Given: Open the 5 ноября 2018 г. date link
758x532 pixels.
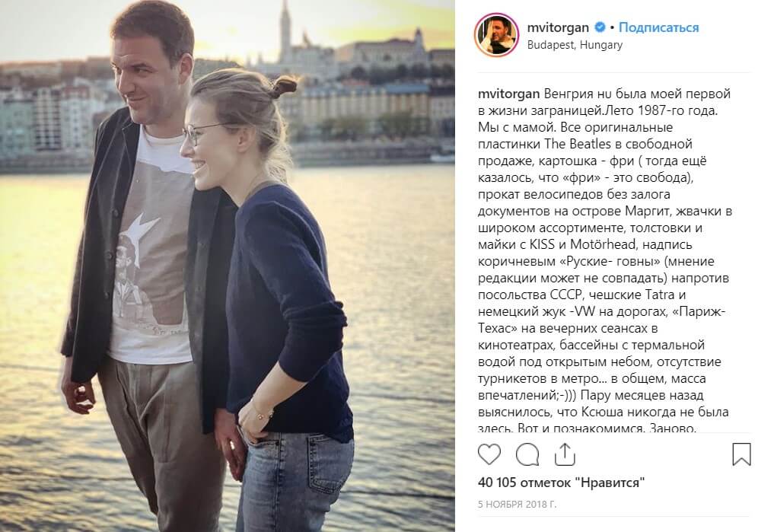Looking at the screenshot, I should (518, 505).
